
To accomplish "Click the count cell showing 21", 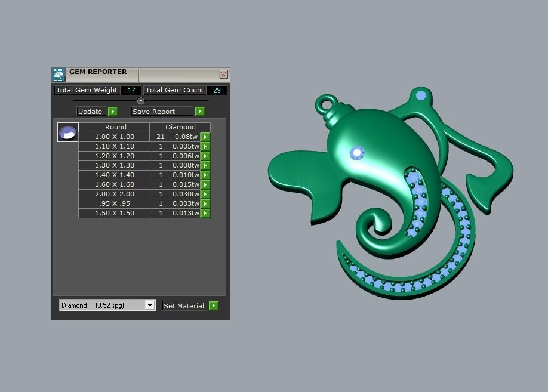I will (161, 137).
